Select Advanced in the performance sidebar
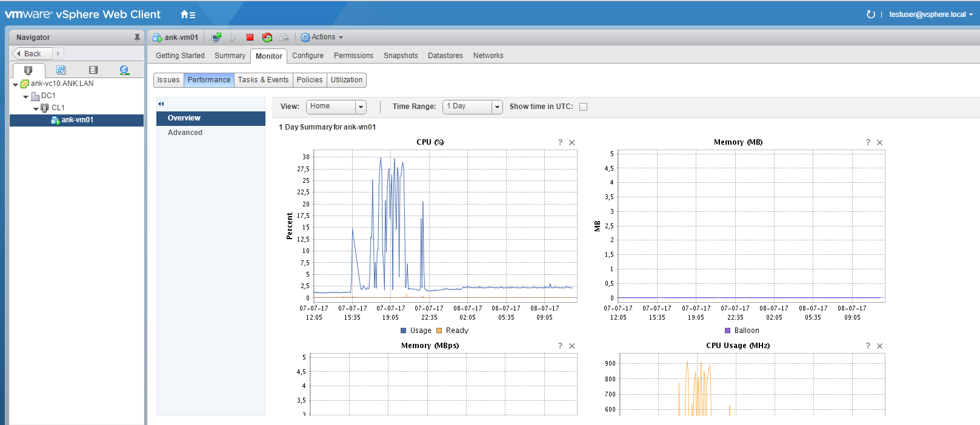 [x=211, y=133]
